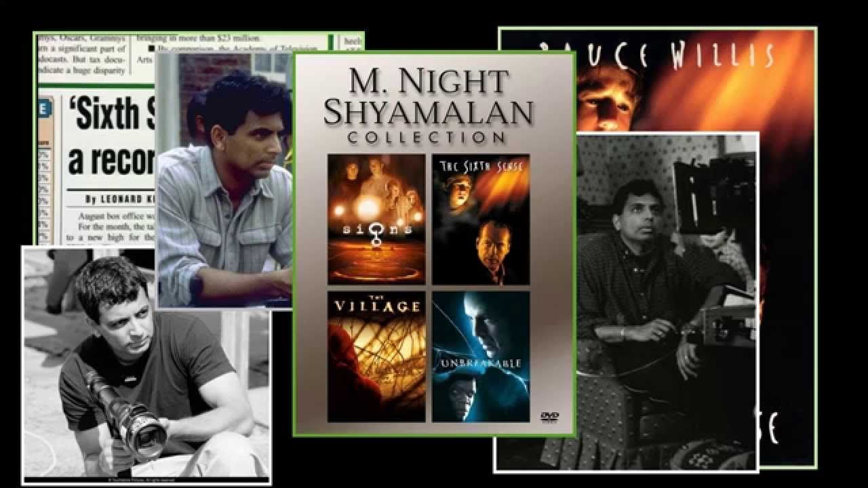The image size is (868, 488).
Task: Click the DVD logo on the collection cover
Action: pos(549,418)
